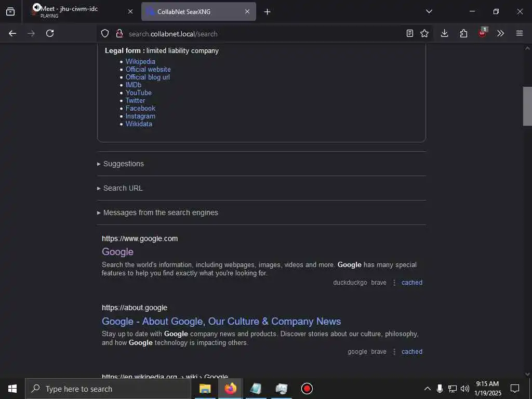Bookmark this page with star icon
Viewport: 532px width, 399px height.
tap(424, 33)
